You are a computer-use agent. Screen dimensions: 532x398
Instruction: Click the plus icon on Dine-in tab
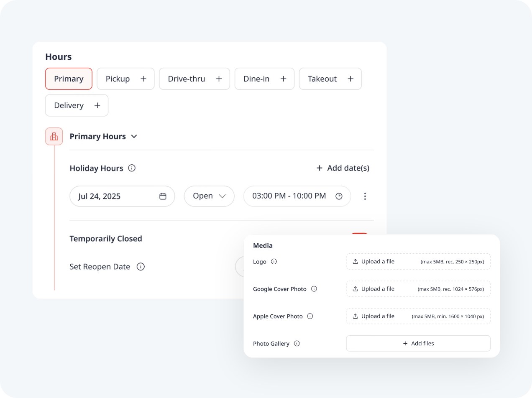coord(283,79)
